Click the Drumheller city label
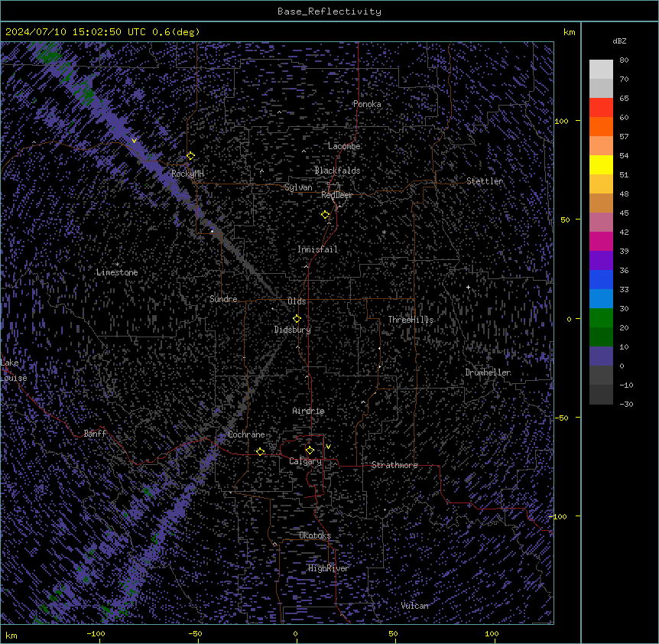Screen dimensions: 659x644 point(488,372)
